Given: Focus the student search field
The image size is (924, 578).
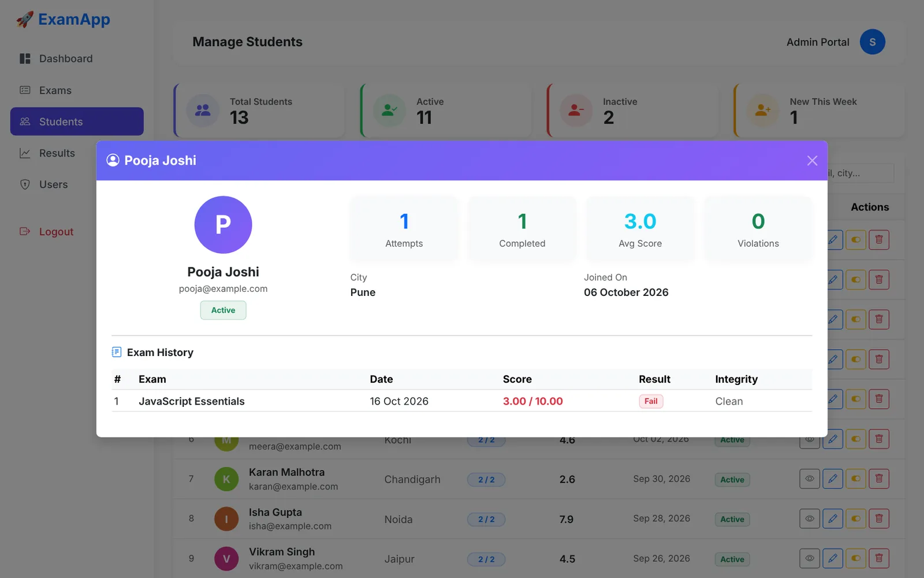Looking at the screenshot, I should click(860, 173).
